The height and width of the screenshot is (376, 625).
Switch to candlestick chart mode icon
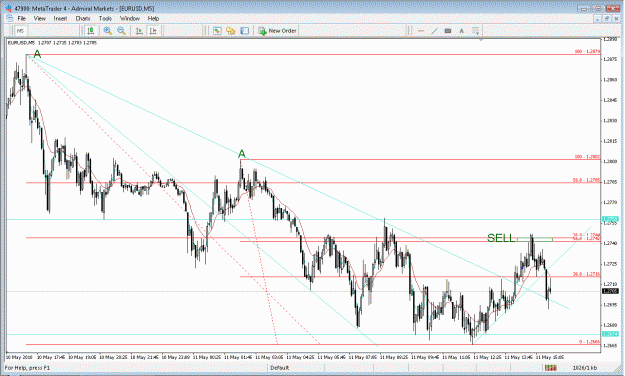click(91, 31)
